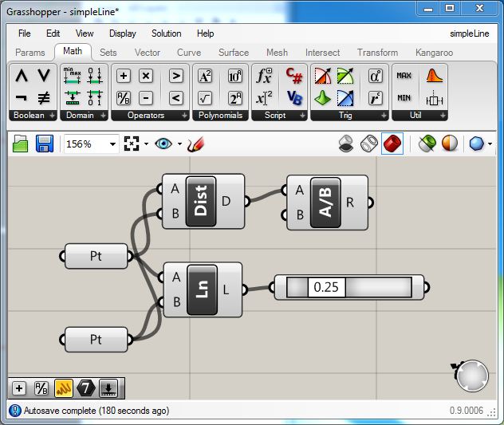The width and height of the screenshot is (504, 425).
Task: Select the Gate Not boolean icon
Action: (x=22, y=98)
